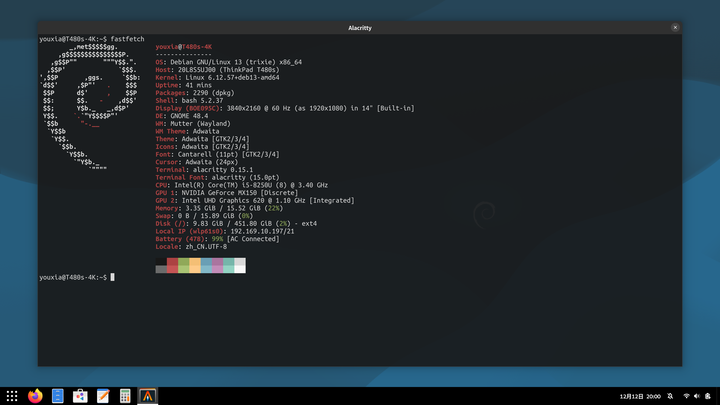Click the gray block in the palette's first column
Image resolution: width=720 pixels, height=405 pixels.
pos(161,270)
